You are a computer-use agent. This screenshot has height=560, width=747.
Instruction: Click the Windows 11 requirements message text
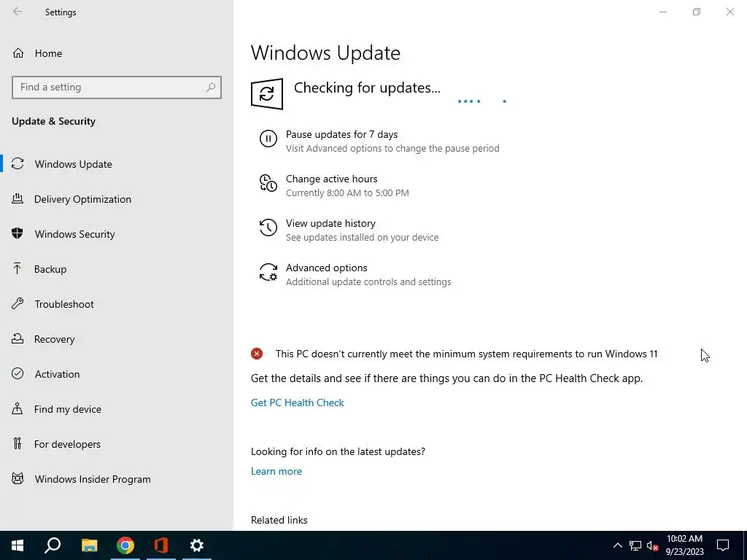coord(466,354)
